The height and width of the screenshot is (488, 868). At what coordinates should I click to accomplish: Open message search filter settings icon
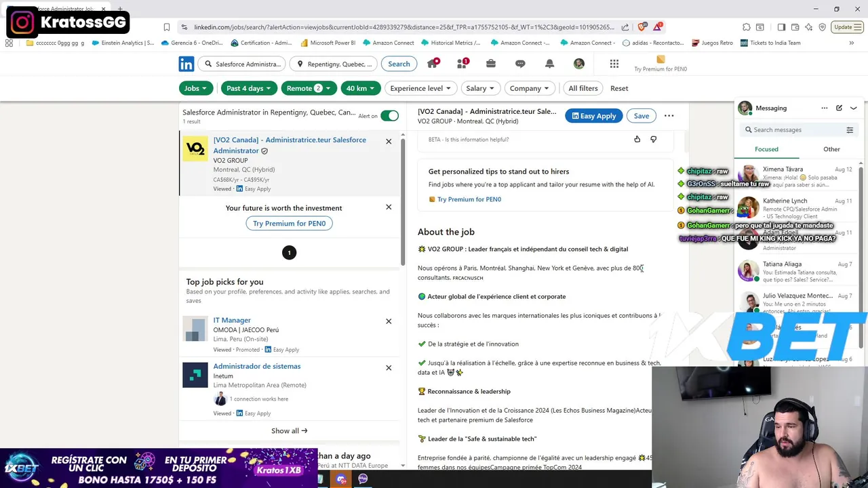pos(850,129)
